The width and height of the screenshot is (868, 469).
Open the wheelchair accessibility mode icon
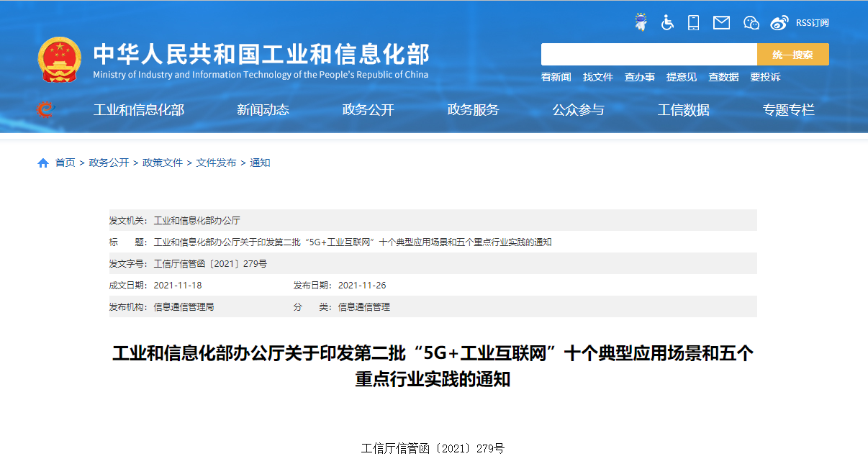tap(667, 22)
